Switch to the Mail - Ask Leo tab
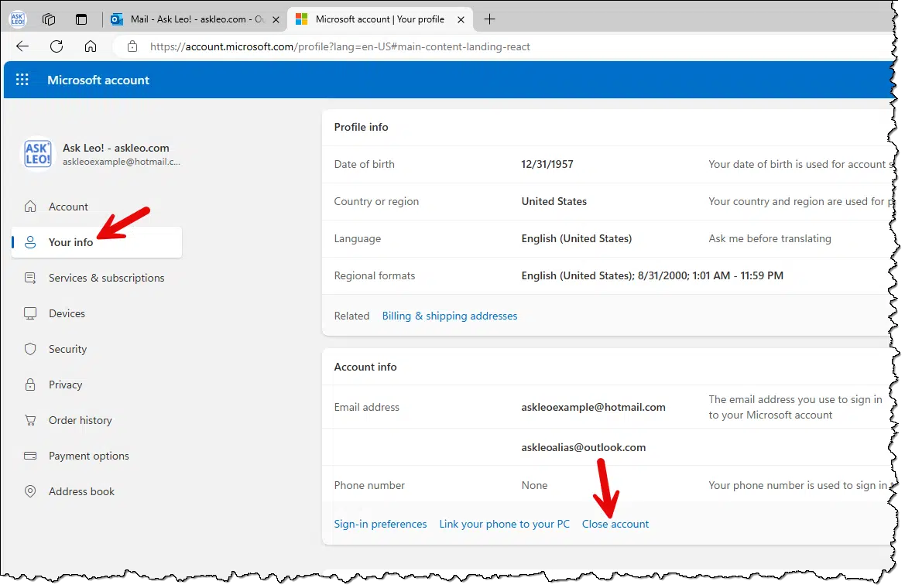This screenshot has width=905, height=588. click(195, 19)
